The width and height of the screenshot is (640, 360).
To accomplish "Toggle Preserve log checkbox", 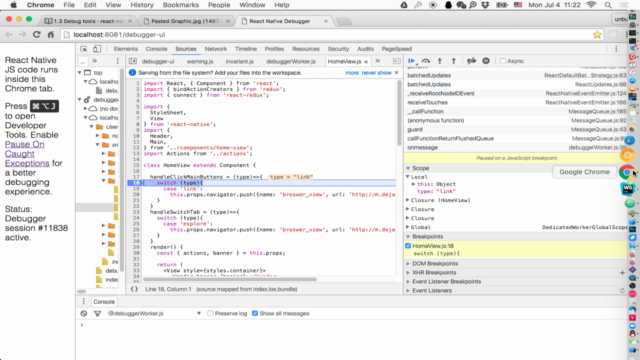I will 210,313.
